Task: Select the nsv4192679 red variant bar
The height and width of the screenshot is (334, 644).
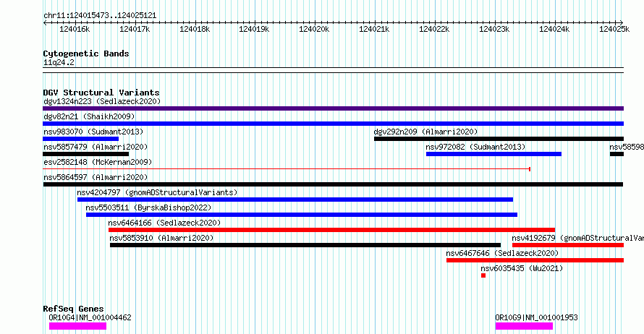Action: [568, 245]
